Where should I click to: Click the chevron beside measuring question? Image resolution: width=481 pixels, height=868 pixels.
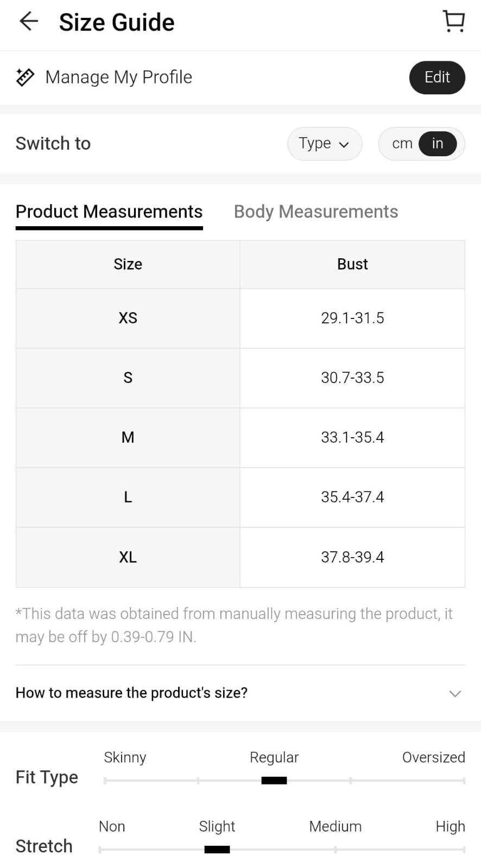[x=455, y=693]
